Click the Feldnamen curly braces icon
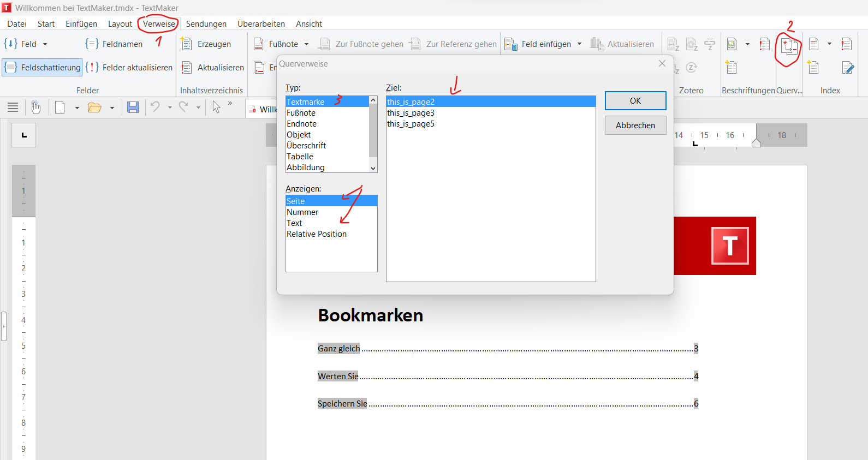The image size is (868, 460). coord(92,44)
